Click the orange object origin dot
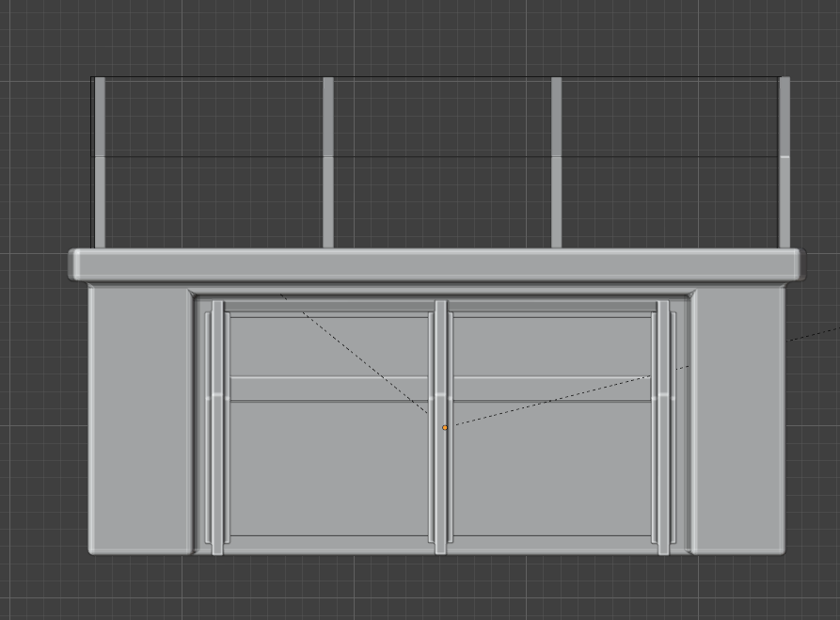840x620 pixels. [x=445, y=428]
